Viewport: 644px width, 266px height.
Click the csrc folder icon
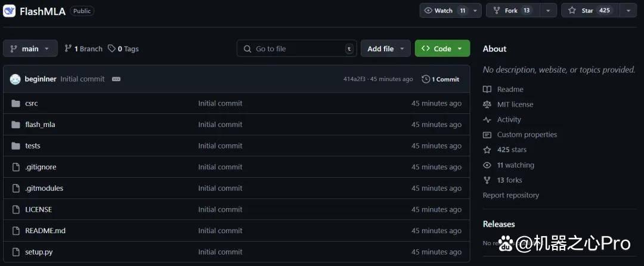tap(16, 103)
